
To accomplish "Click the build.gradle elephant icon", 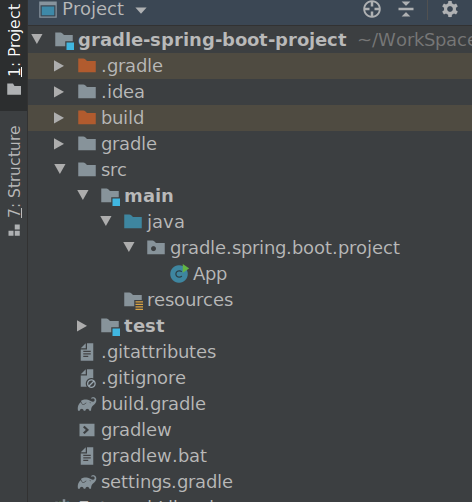I will click(x=87, y=404).
